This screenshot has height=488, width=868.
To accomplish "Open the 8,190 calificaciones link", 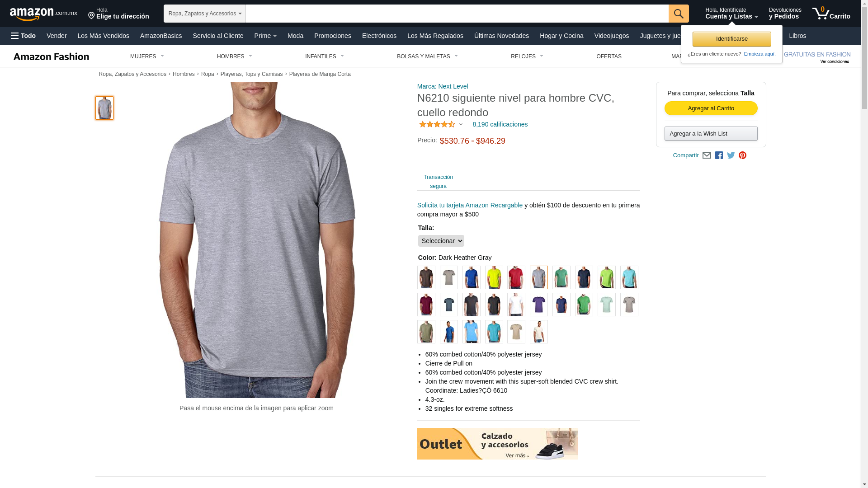I will coord(500,124).
